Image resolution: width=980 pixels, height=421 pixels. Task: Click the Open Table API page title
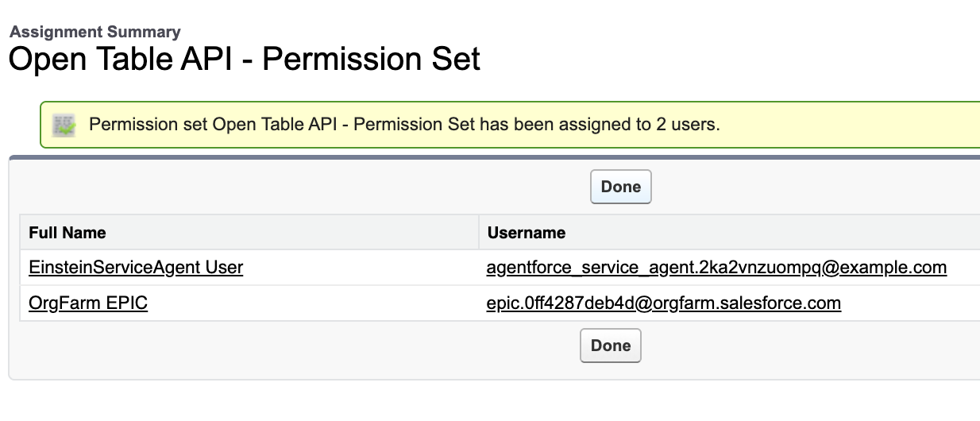[x=245, y=60]
